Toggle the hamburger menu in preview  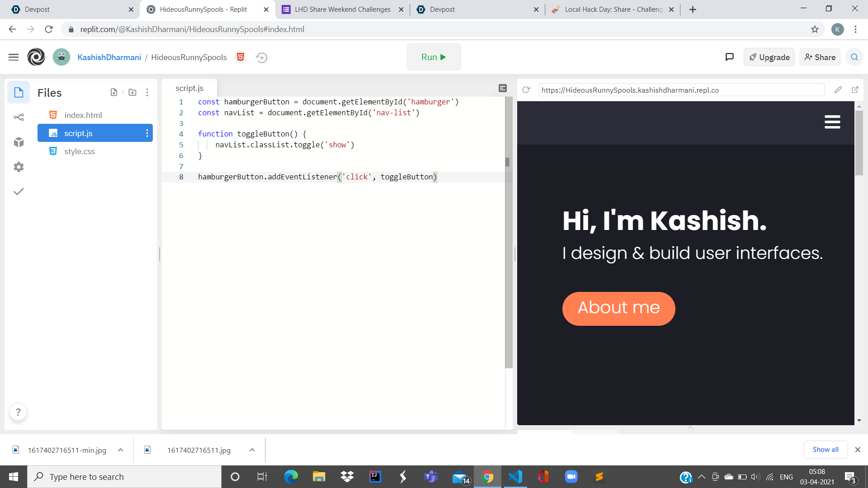tap(832, 122)
